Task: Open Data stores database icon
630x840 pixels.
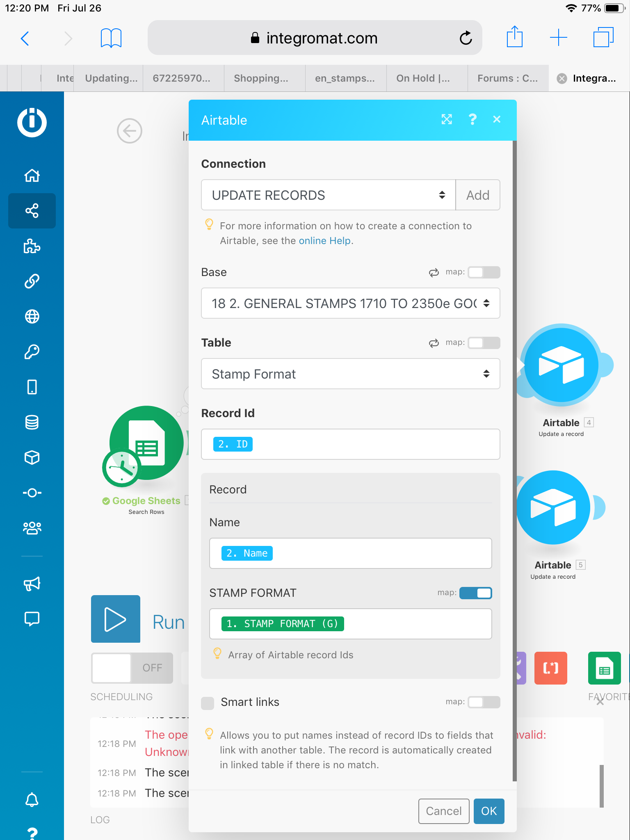Action: (32, 422)
